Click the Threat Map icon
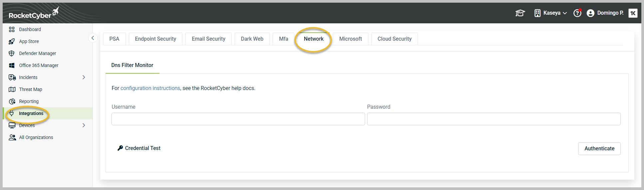The height and width of the screenshot is (190, 644). (x=12, y=89)
